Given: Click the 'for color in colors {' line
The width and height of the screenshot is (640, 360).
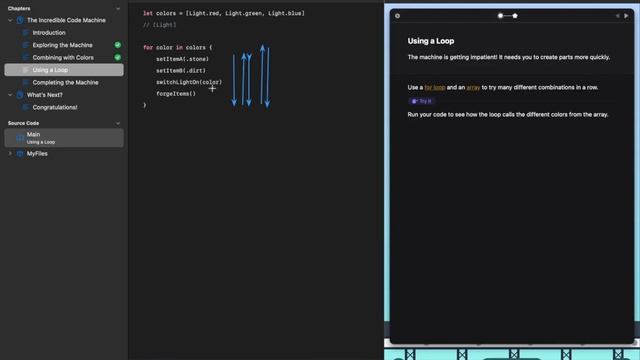Looking at the screenshot, I should click(178, 48).
